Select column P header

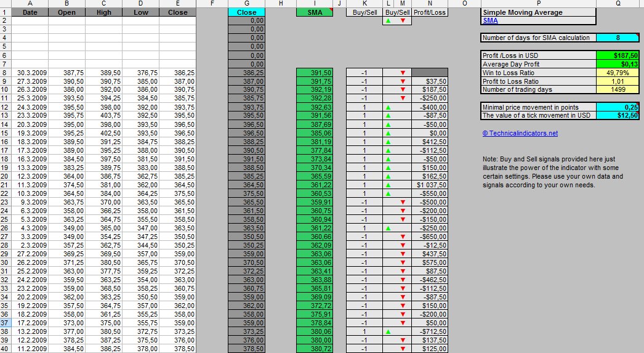tap(539, 3)
